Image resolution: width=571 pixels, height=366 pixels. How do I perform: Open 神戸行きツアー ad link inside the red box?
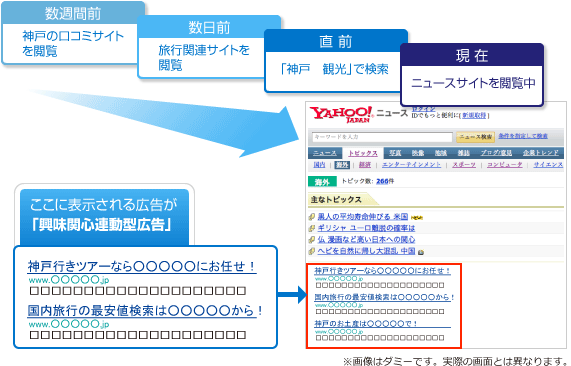382,271
